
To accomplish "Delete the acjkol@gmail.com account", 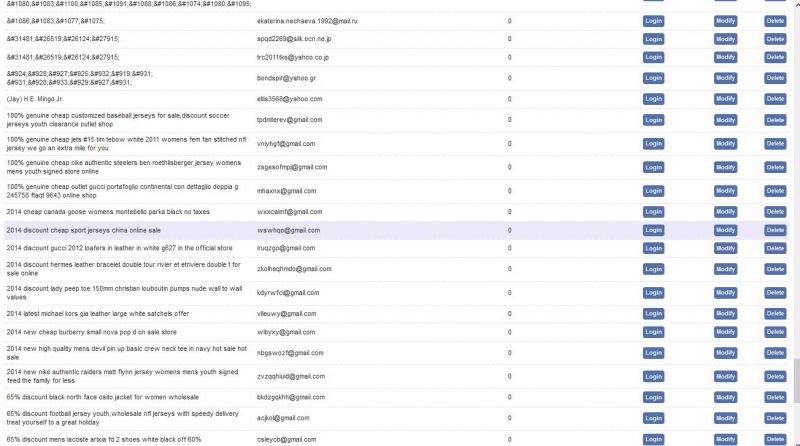I will click(x=775, y=418).
